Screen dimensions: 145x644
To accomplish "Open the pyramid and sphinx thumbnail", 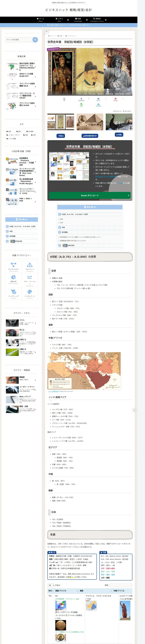I will coord(90,122).
